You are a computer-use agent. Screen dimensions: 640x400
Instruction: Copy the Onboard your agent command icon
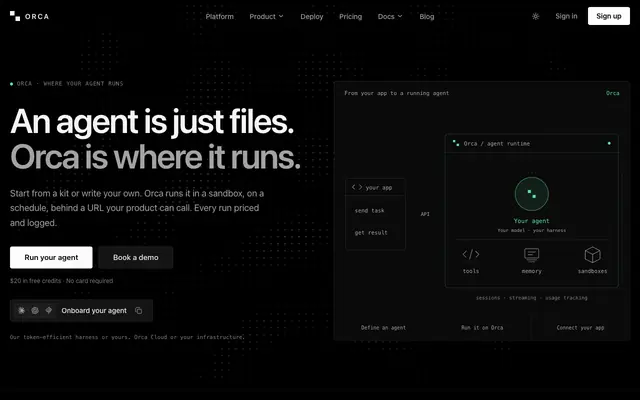(x=138, y=311)
